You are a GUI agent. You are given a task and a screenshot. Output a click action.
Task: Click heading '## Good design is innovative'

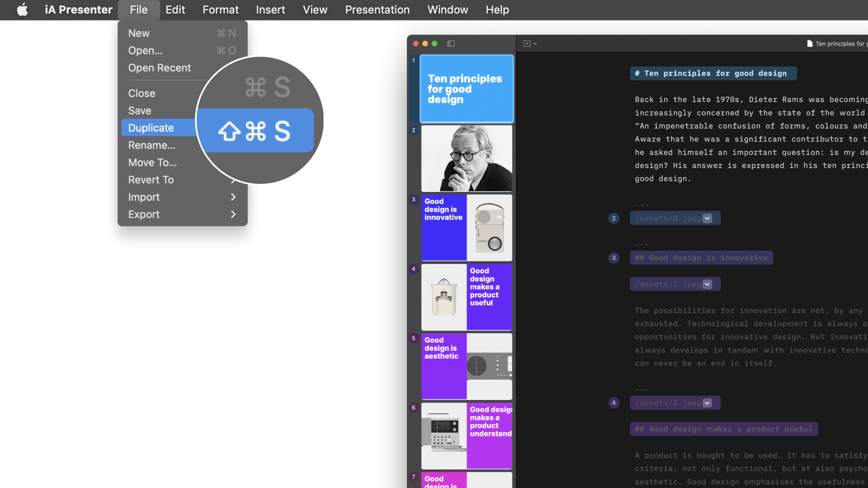pyautogui.click(x=701, y=258)
